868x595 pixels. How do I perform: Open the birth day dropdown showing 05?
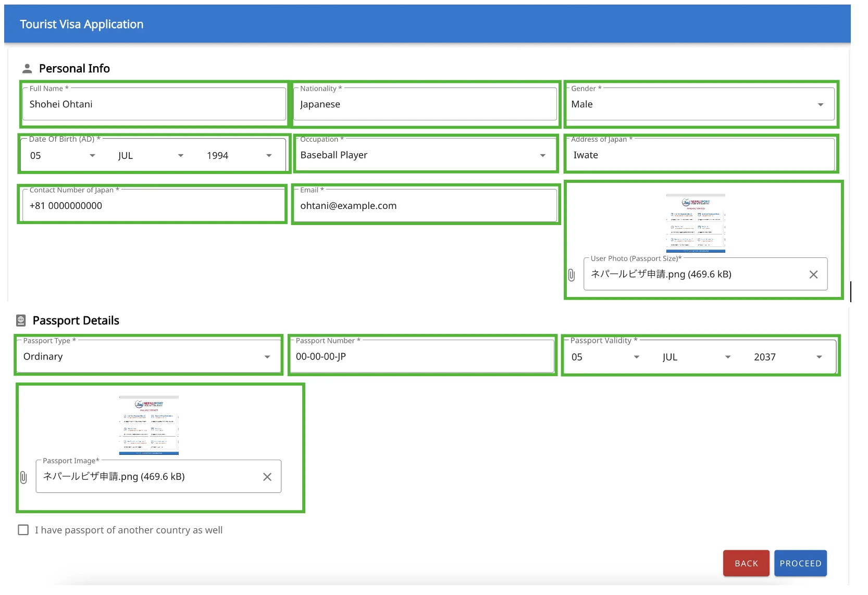pos(63,156)
